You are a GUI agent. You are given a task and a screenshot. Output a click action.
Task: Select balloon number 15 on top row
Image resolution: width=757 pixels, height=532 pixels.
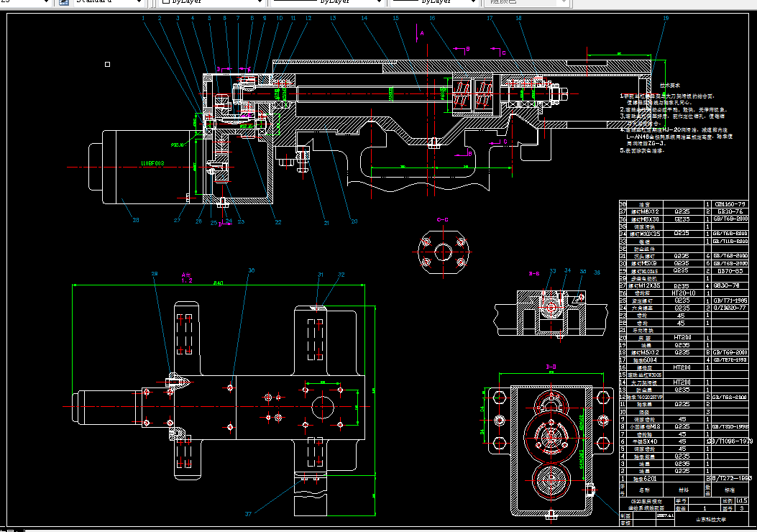[x=396, y=19]
